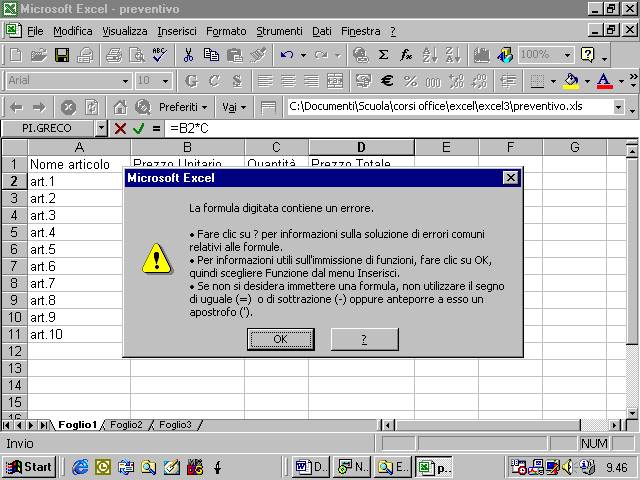Click the Save floppy disk icon
The image size is (640, 480).
click(62, 55)
